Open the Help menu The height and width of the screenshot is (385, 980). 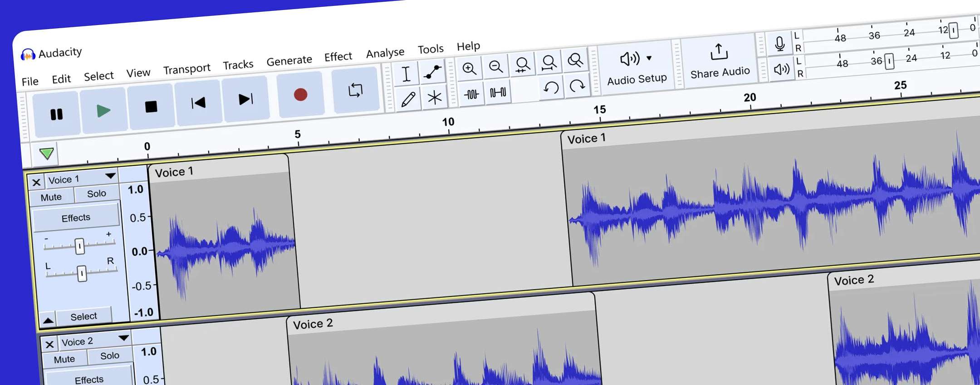click(x=468, y=46)
